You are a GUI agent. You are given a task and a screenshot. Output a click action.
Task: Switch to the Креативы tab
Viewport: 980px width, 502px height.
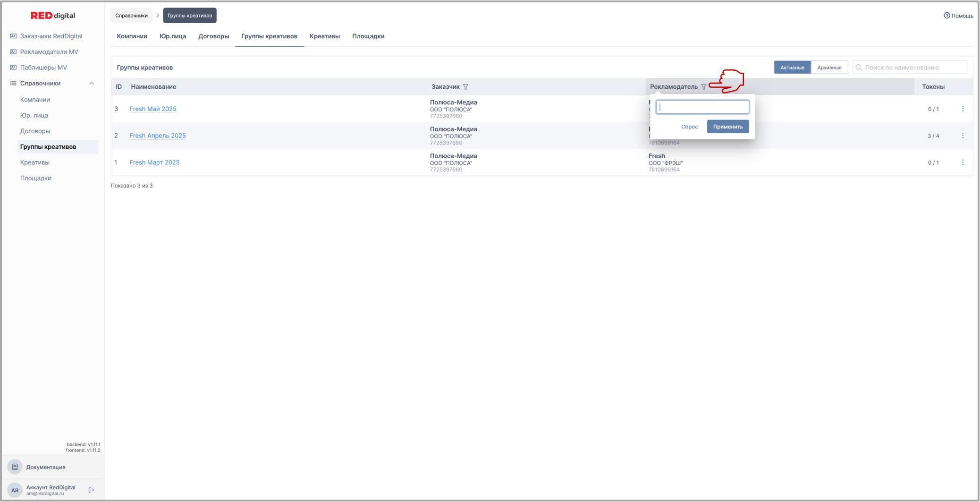(x=324, y=36)
